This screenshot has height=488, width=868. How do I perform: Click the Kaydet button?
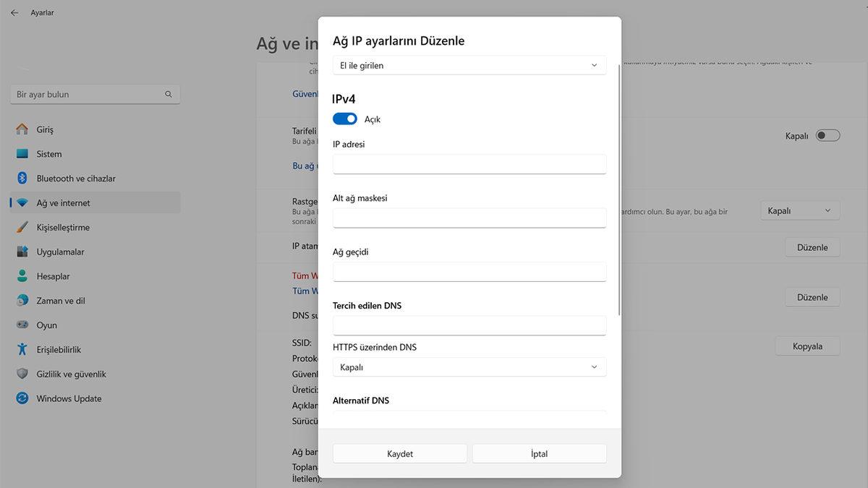coord(399,453)
